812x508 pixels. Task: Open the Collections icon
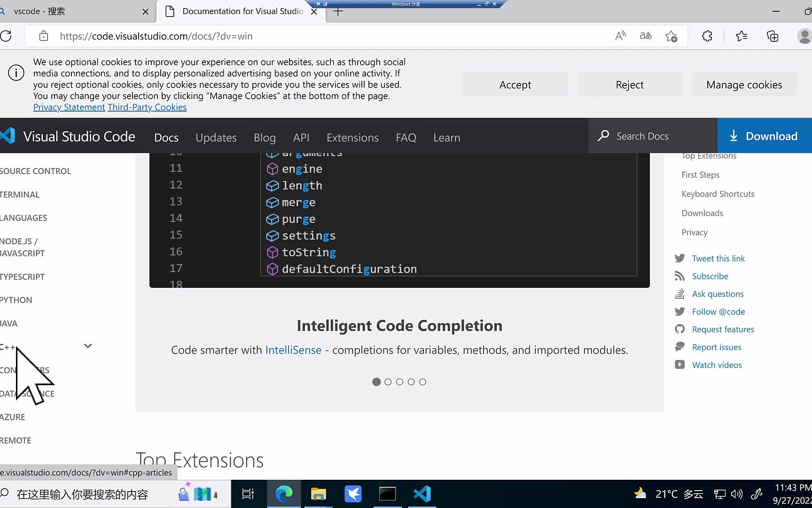point(773,36)
